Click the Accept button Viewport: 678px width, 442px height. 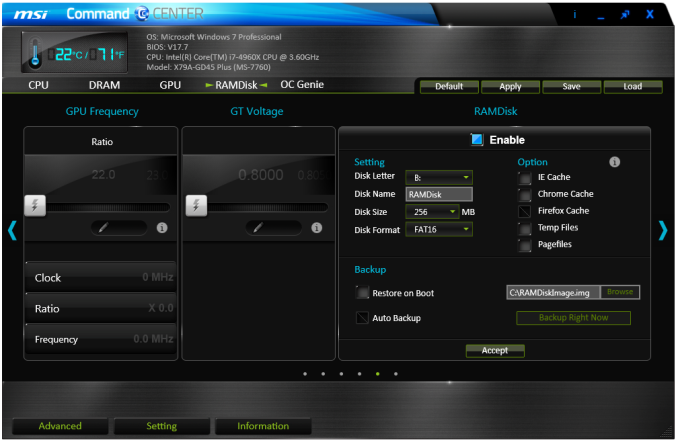click(x=495, y=351)
